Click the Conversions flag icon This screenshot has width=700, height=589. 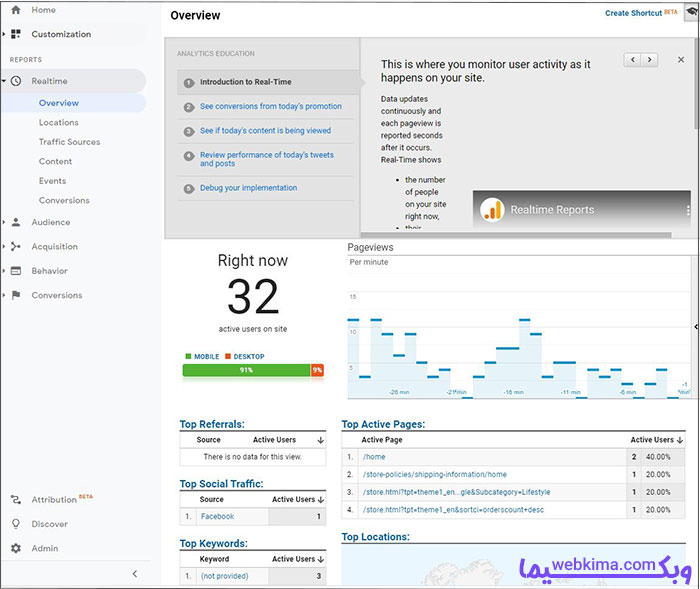click(16, 295)
